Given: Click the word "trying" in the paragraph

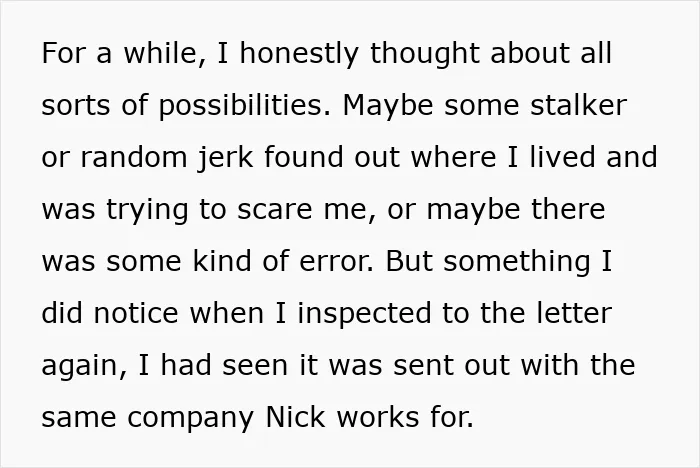Looking at the screenshot, I should [x=147, y=210].
